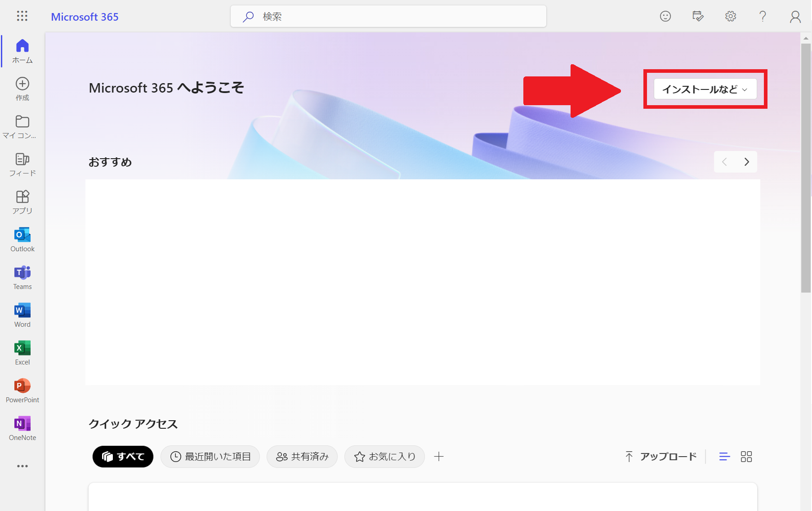The image size is (812, 511).
Task: Click the クイック アクセス heading
Action: [x=133, y=424]
